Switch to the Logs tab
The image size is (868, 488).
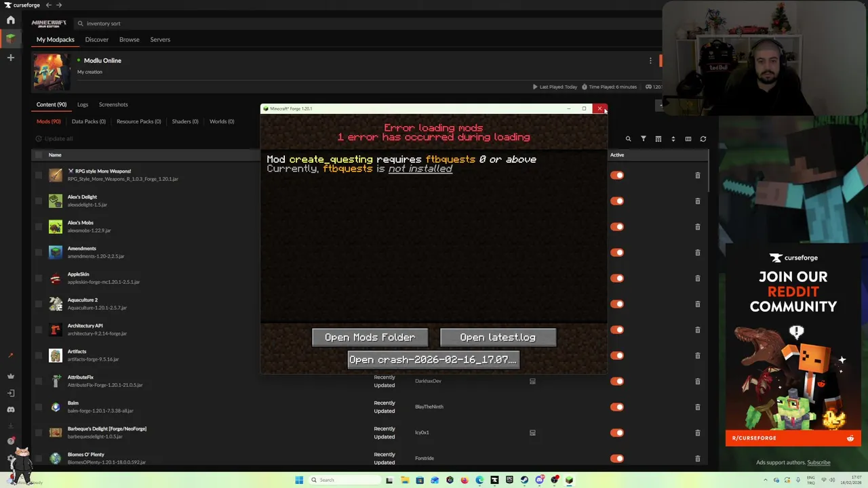pyautogui.click(x=83, y=104)
